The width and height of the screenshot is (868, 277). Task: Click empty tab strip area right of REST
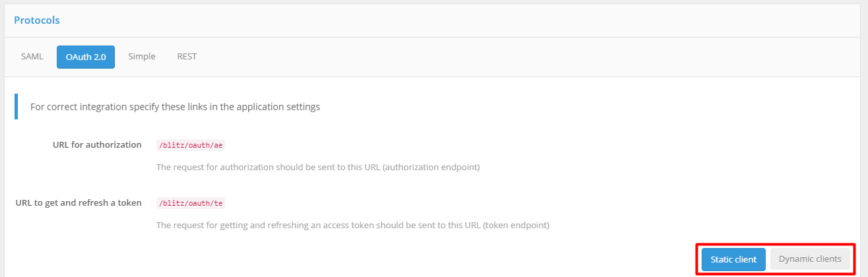(x=462, y=57)
